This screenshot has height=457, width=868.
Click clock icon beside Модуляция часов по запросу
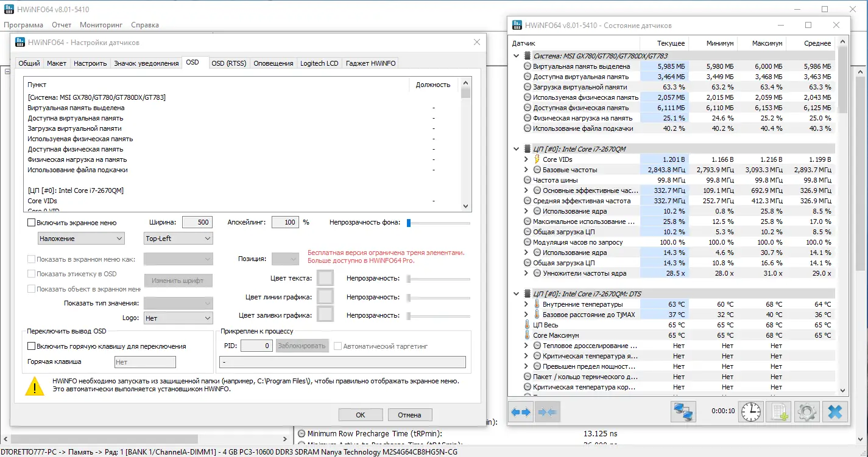[528, 242]
